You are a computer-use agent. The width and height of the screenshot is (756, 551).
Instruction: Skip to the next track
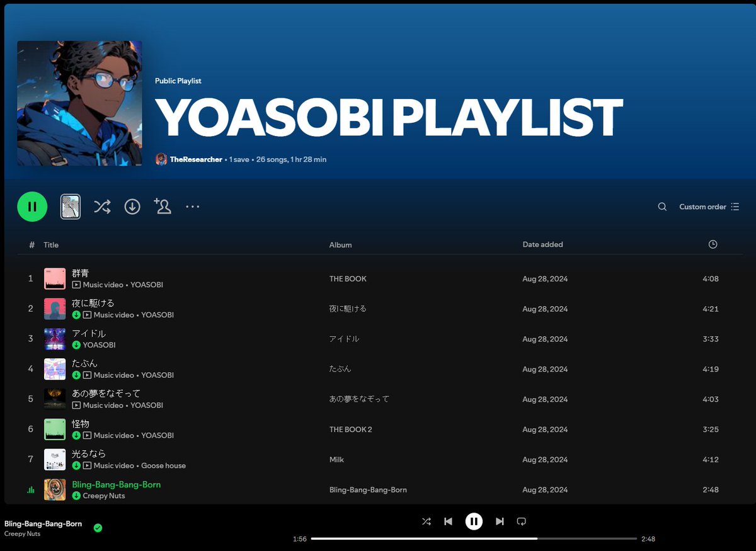500,521
